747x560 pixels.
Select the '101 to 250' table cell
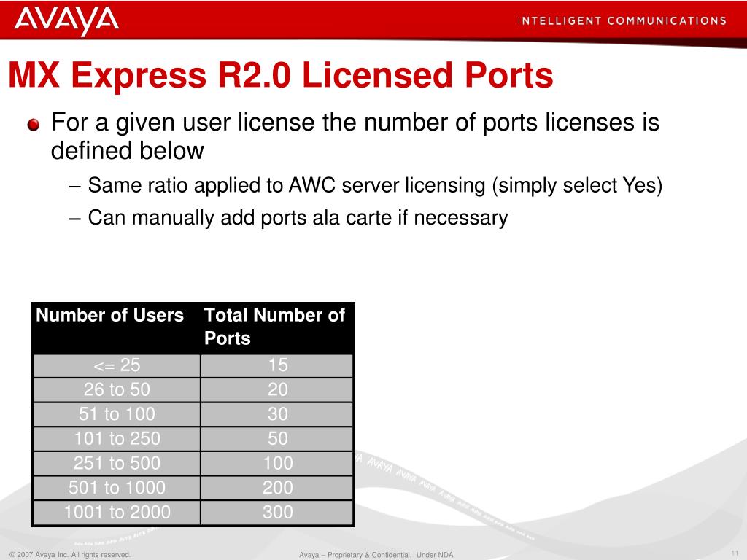point(117,439)
